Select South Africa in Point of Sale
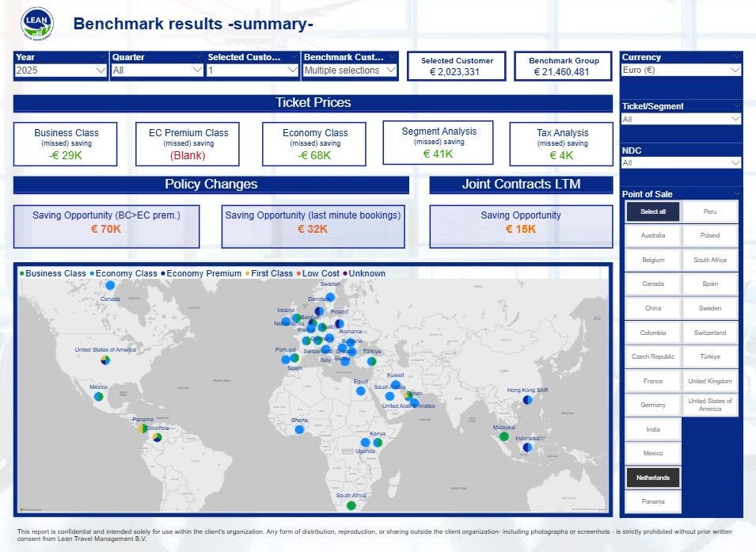 (x=710, y=260)
